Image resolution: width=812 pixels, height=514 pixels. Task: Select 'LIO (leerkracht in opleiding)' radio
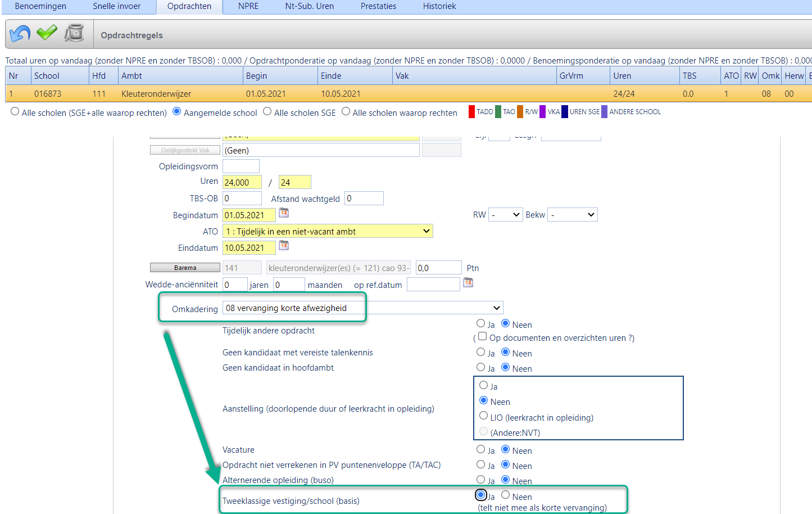click(484, 416)
